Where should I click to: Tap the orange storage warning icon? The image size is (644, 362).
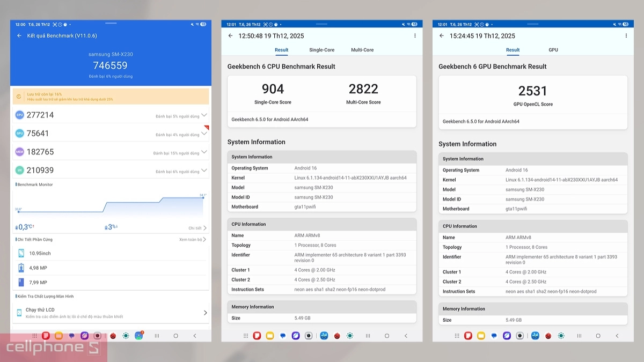(x=19, y=97)
